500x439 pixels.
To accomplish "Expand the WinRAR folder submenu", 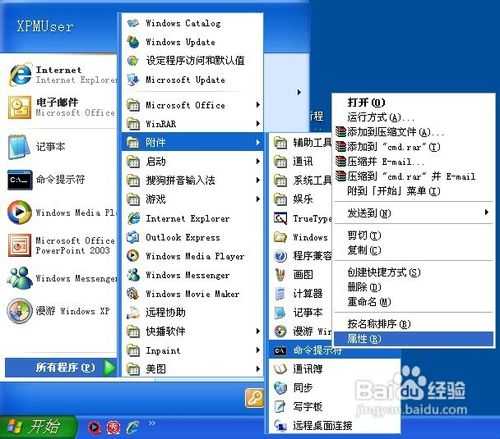I will 192,124.
